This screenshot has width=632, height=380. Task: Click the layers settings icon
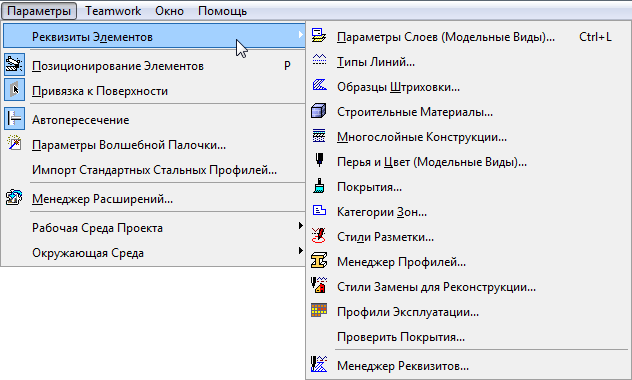[x=319, y=35]
